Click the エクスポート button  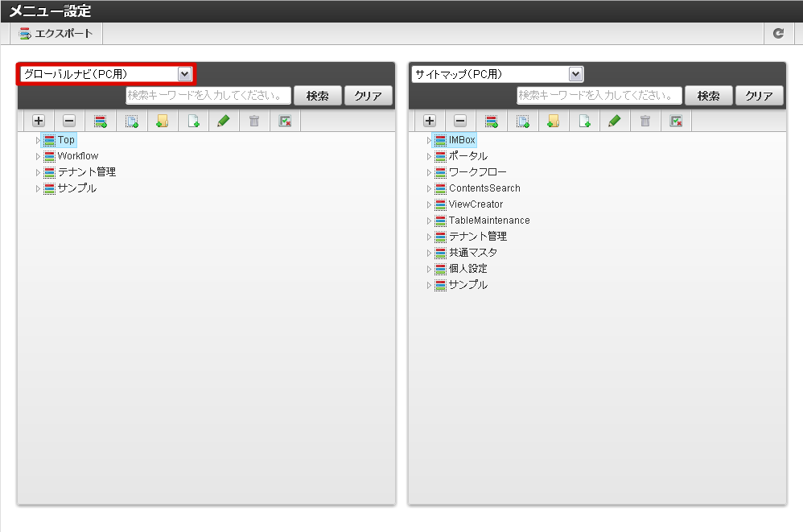coord(56,34)
